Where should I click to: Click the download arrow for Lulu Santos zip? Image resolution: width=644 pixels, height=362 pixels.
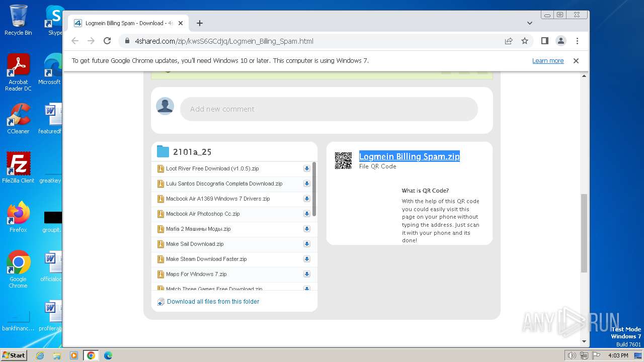click(306, 184)
